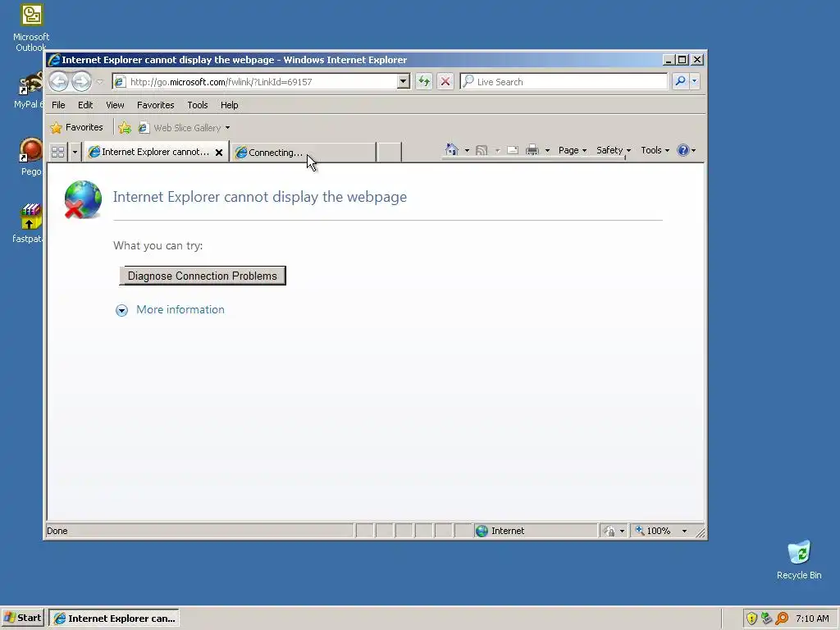Open the Tools command bar menu
Viewport: 840px width, 630px height.
[x=655, y=151]
